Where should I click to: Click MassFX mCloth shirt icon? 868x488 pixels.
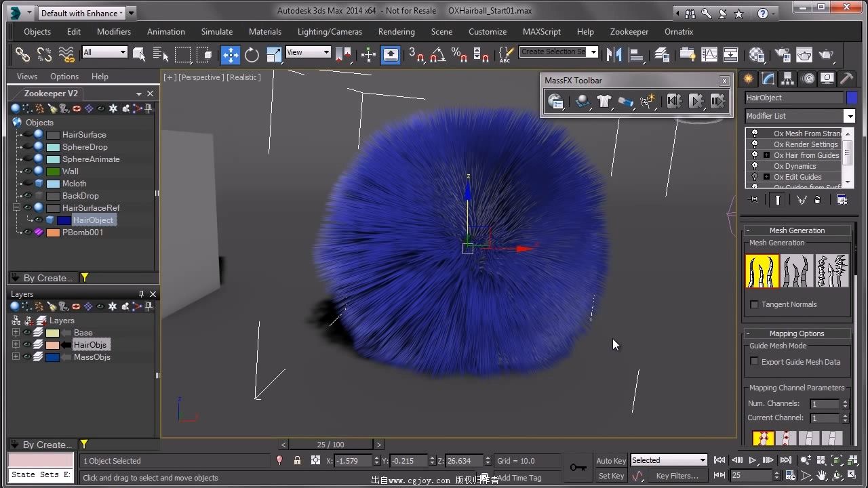(604, 102)
